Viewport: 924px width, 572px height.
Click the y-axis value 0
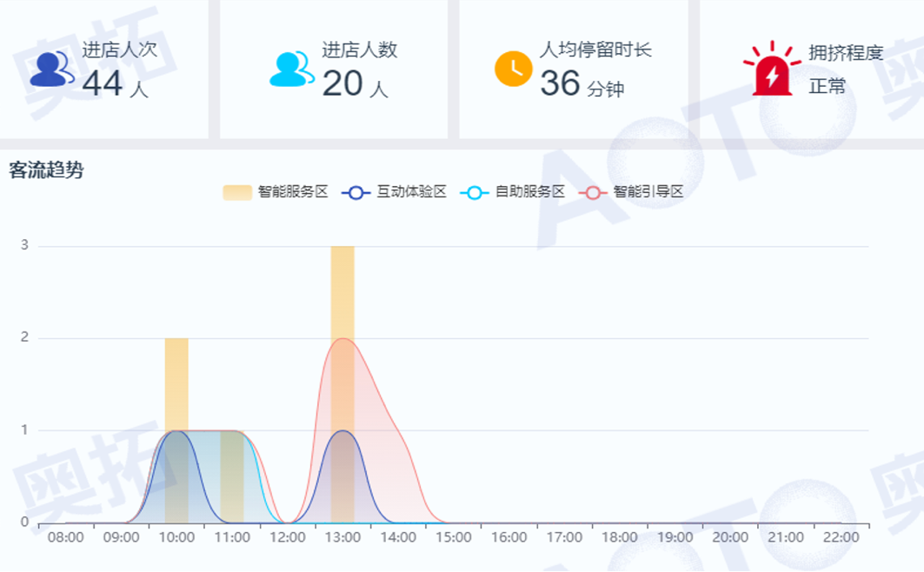(x=24, y=522)
